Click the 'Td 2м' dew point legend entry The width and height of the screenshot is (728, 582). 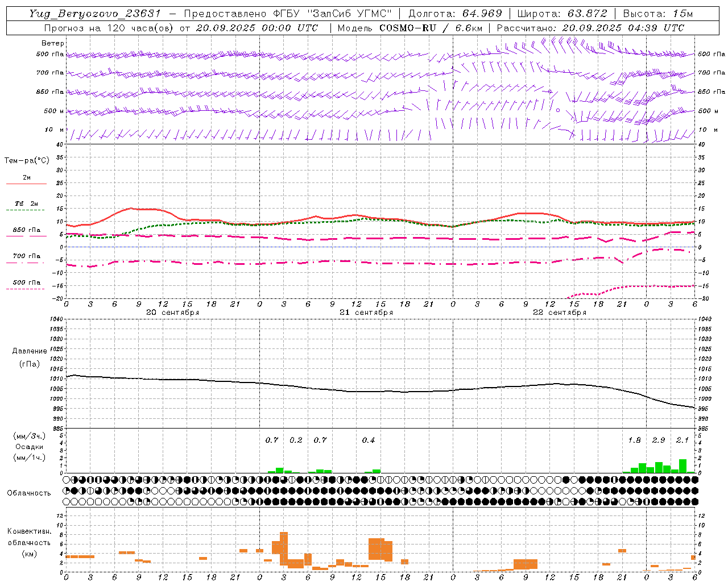(26, 203)
